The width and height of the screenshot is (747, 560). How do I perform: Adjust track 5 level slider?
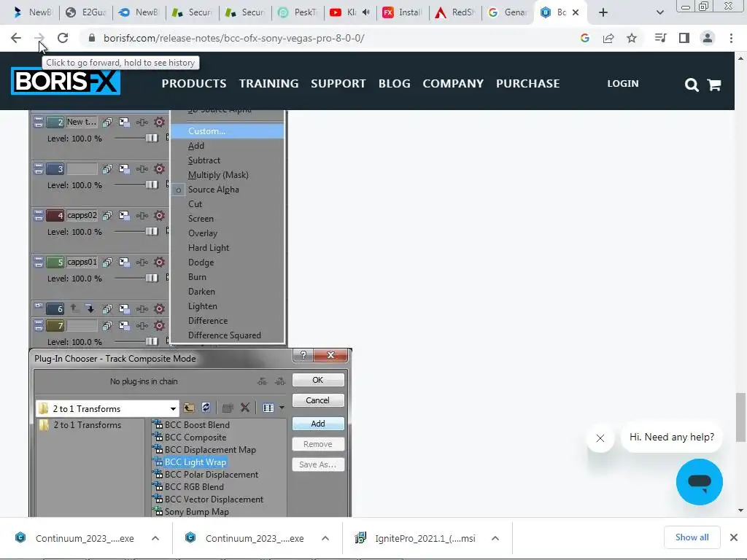[152, 278]
